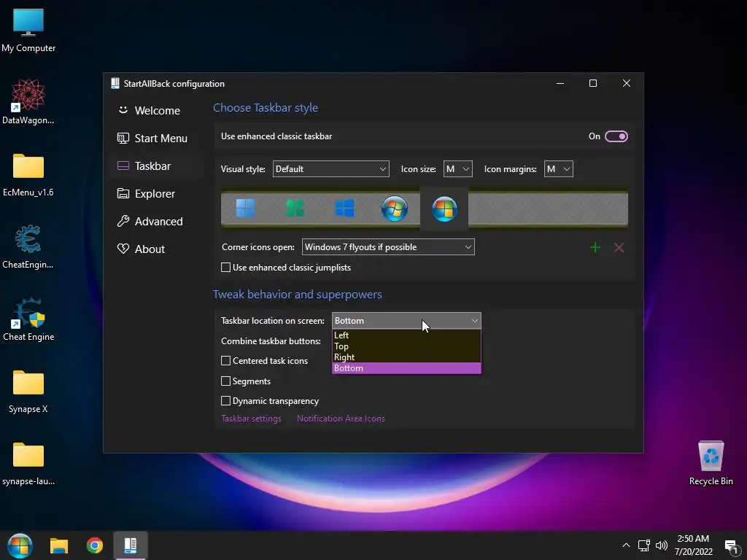747x560 pixels.
Task: Open Start menu orb on taskbar
Action: [x=20, y=545]
